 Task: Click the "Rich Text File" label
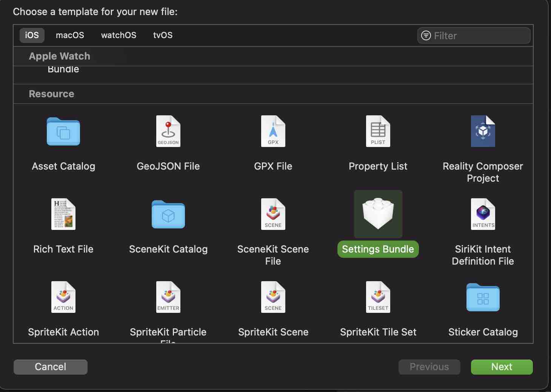pos(63,249)
